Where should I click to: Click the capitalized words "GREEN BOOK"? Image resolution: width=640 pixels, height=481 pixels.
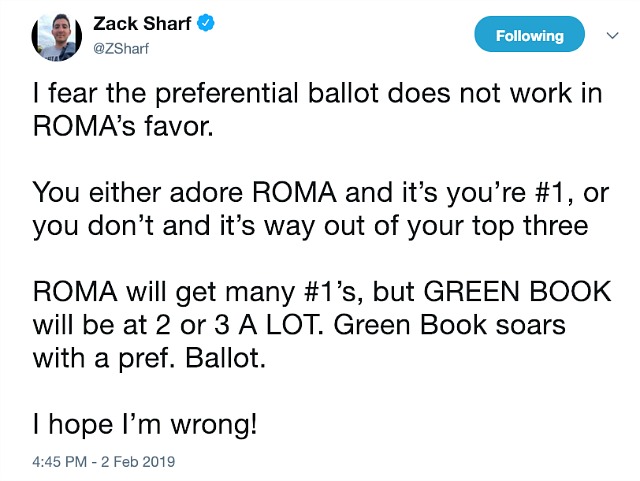518,292
